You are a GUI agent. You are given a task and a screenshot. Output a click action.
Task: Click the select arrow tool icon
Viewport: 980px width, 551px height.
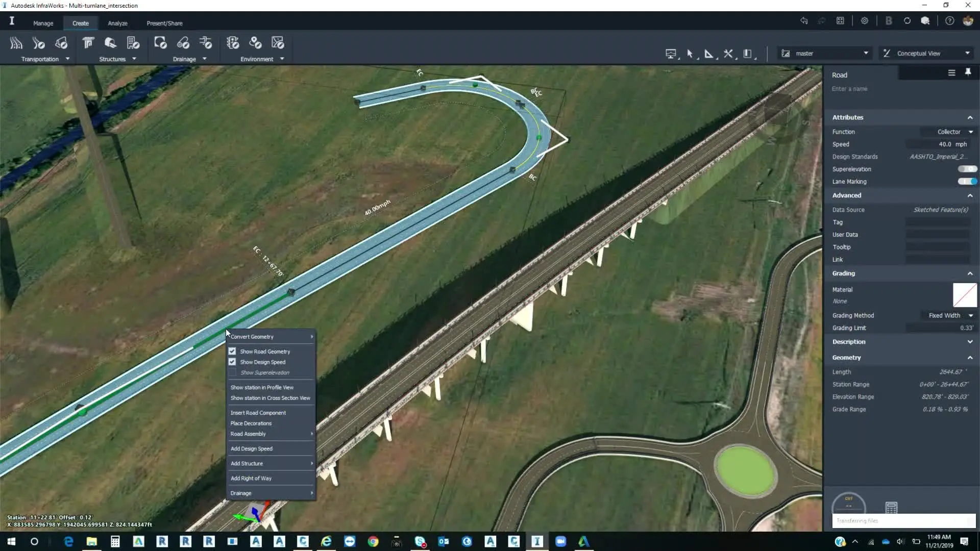pos(690,54)
